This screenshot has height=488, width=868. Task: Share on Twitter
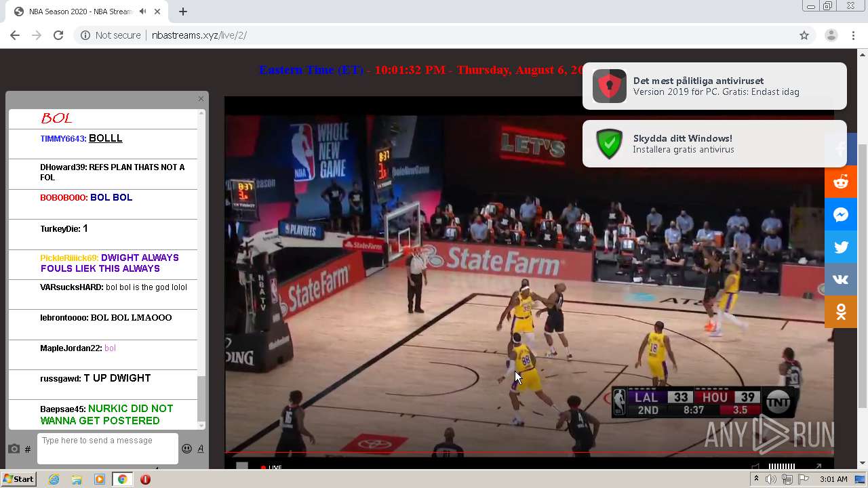[x=841, y=247]
